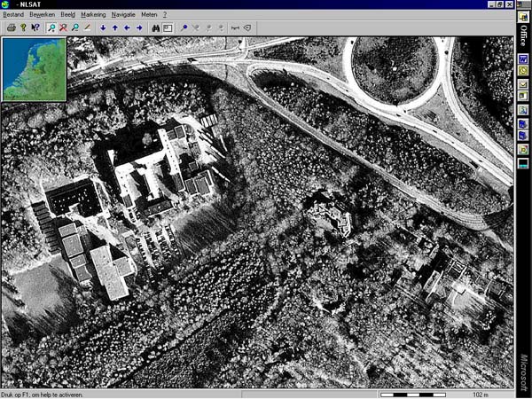This screenshot has width=532, height=399.
Task: Pan the map with the up arrow
Action: tap(114, 27)
